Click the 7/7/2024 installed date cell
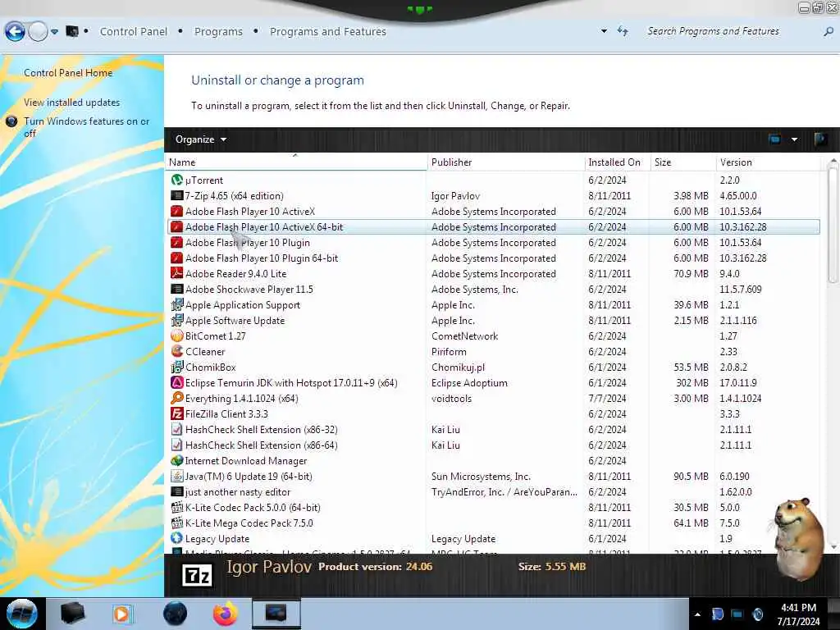This screenshot has width=840, height=630. pyautogui.click(x=607, y=398)
